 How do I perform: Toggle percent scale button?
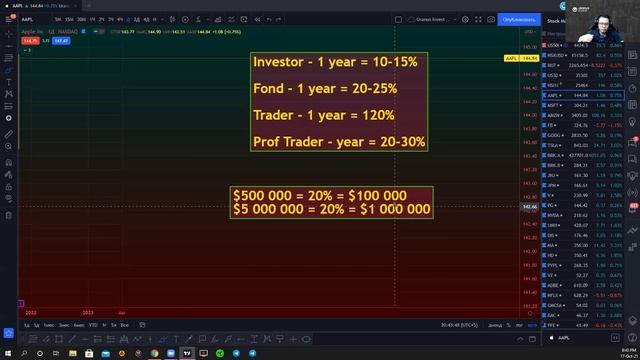(509, 325)
